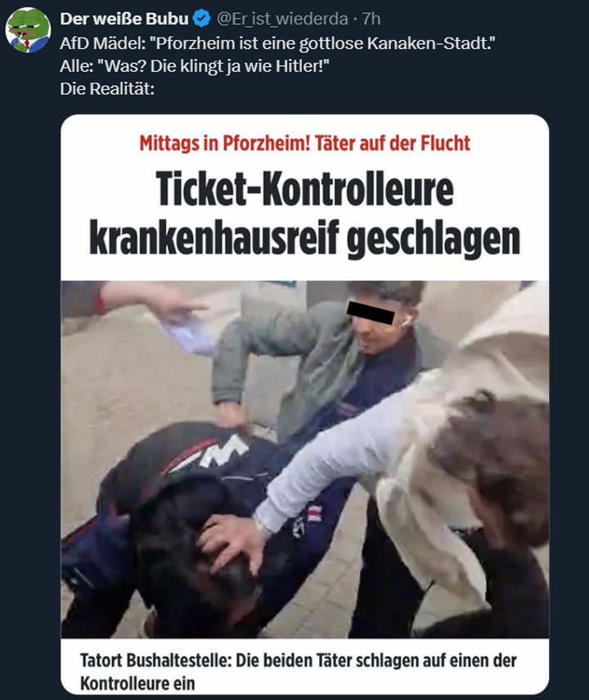Click the wristwatch on the white-sleeved arm

[x=263, y=526]
